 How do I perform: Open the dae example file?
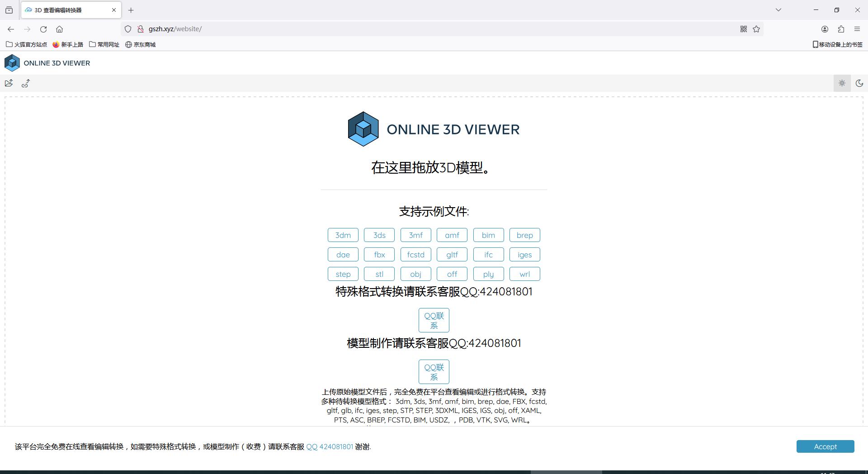[343, 255]
